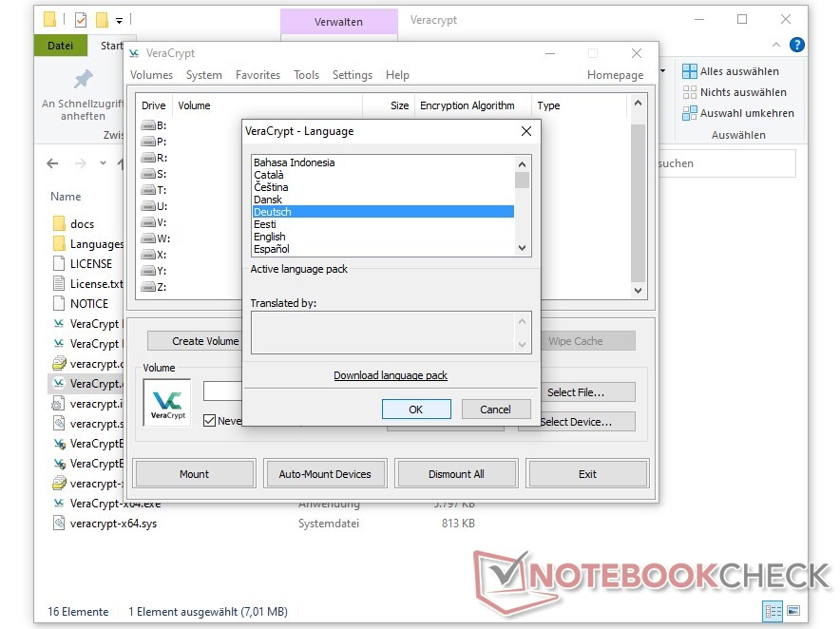
Task: Toggle the Never save history checkbox
Action: (x=210, y=421)
